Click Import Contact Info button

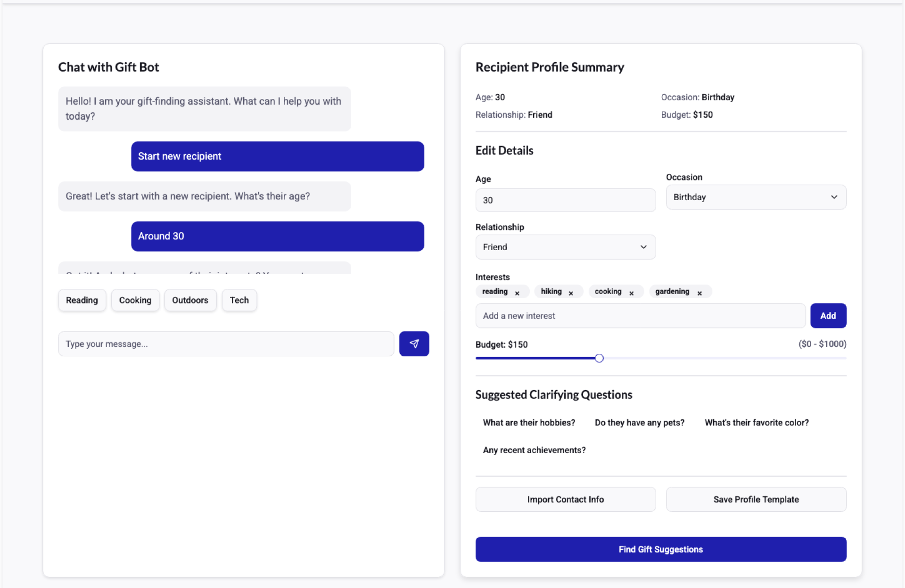tap(565, 499)
